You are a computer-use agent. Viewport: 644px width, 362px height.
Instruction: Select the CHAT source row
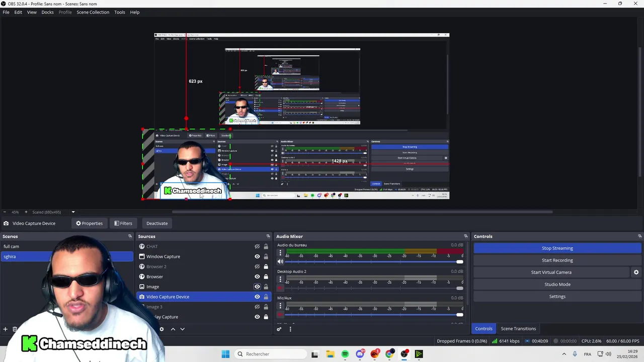[x=204, y=246]
